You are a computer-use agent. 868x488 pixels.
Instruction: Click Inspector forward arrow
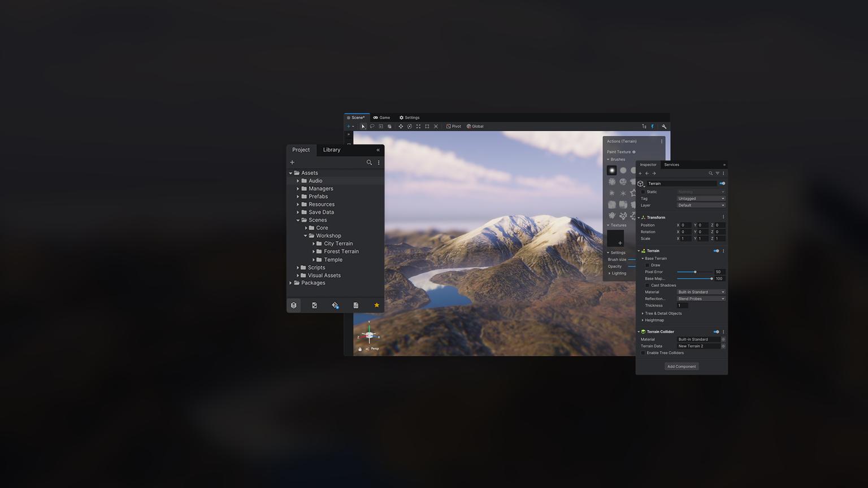[654, 173]
